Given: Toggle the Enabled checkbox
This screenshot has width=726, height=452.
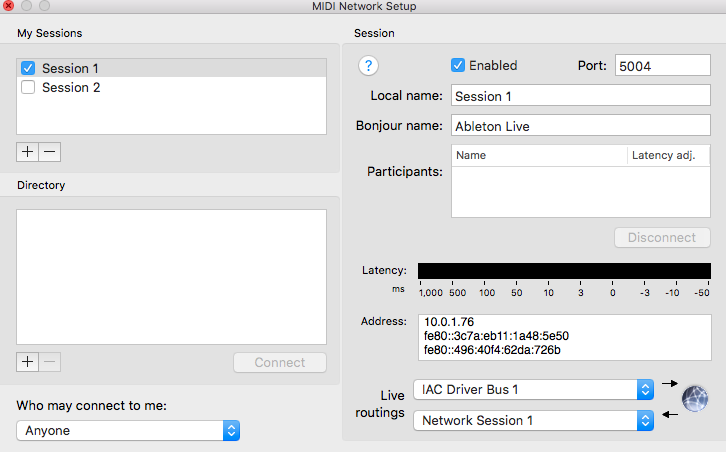Looking at the screenshot, I should pos(458,65).
